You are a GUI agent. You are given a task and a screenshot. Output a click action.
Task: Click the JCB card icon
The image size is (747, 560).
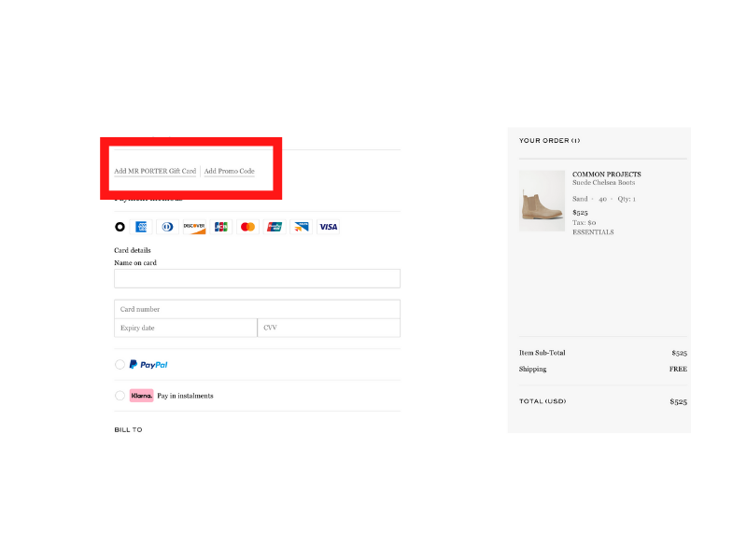221,227
